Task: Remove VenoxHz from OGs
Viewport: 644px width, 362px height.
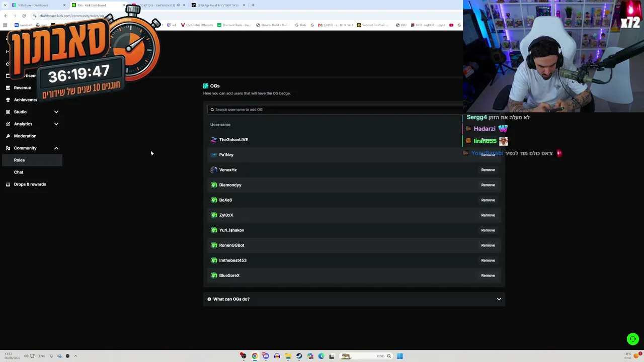Action: point(488,170)
